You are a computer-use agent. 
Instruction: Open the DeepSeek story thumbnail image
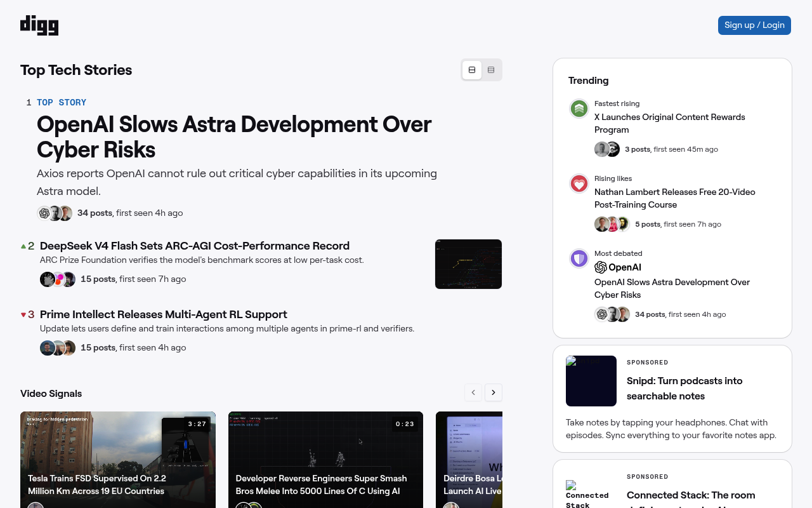pyautogui.click(x=468, y=264)
